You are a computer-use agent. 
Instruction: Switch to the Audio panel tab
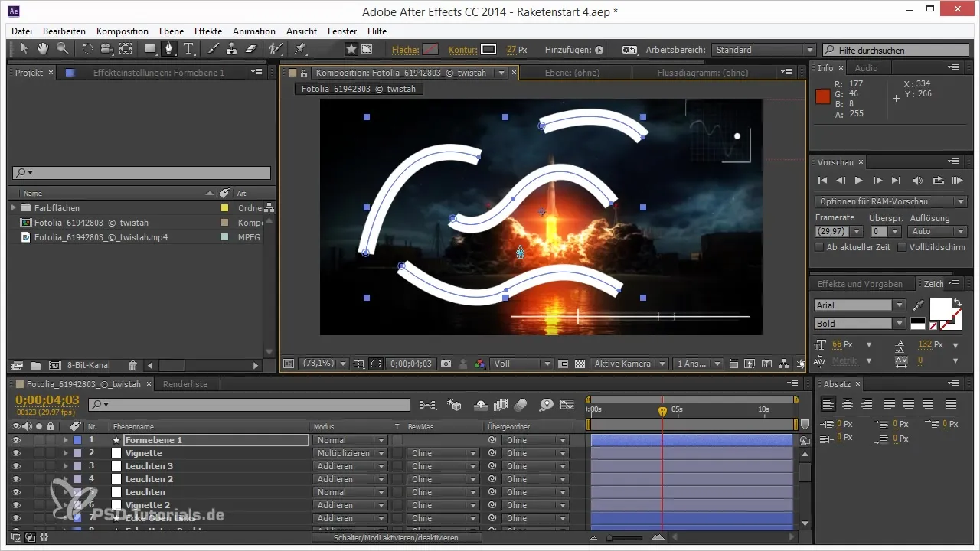coord(866,68)
